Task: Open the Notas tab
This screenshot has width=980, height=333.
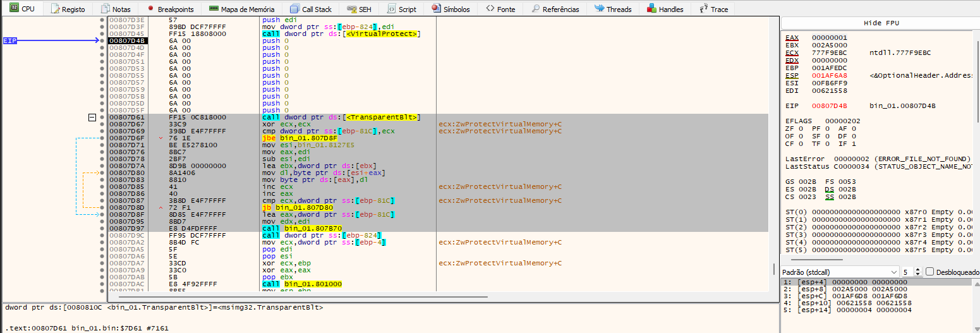Action: point(115,9)
